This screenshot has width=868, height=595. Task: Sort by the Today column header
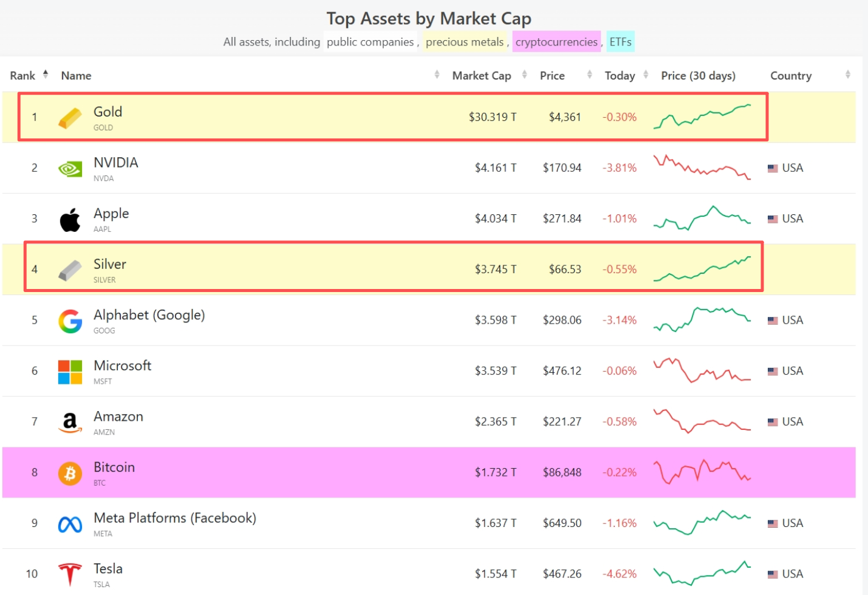click(x=620, y=76)
